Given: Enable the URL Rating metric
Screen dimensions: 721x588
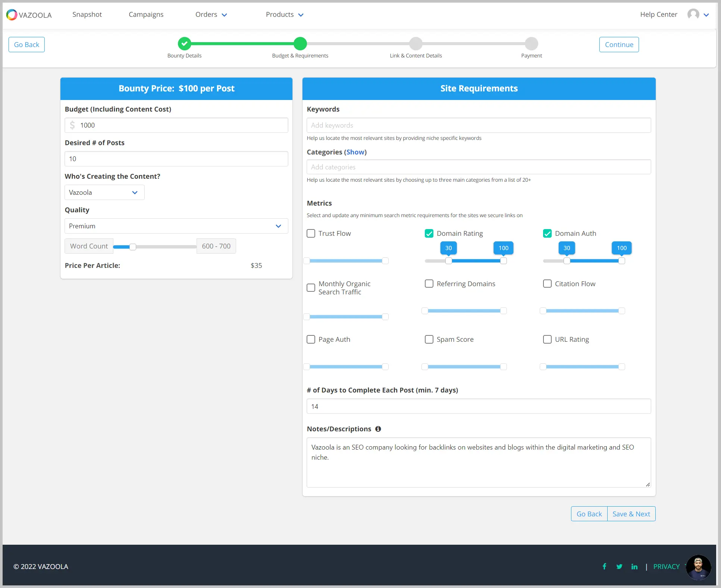Looking at the screenshot, I should pyautogui.click(x=547, y=339).
